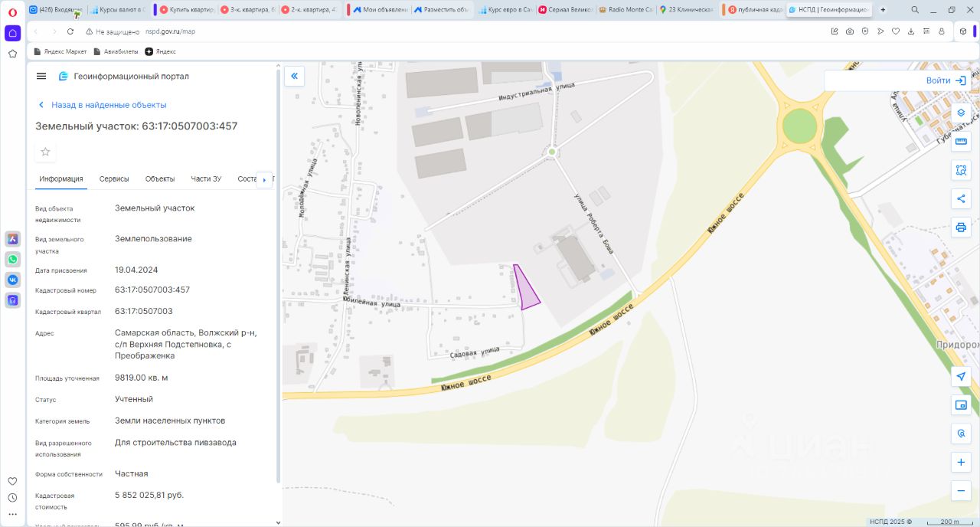Screen dimensions: 980x527
Task: Select cadastral cost 5 852 025,81 руб.
Action: [x=149, y=495]
